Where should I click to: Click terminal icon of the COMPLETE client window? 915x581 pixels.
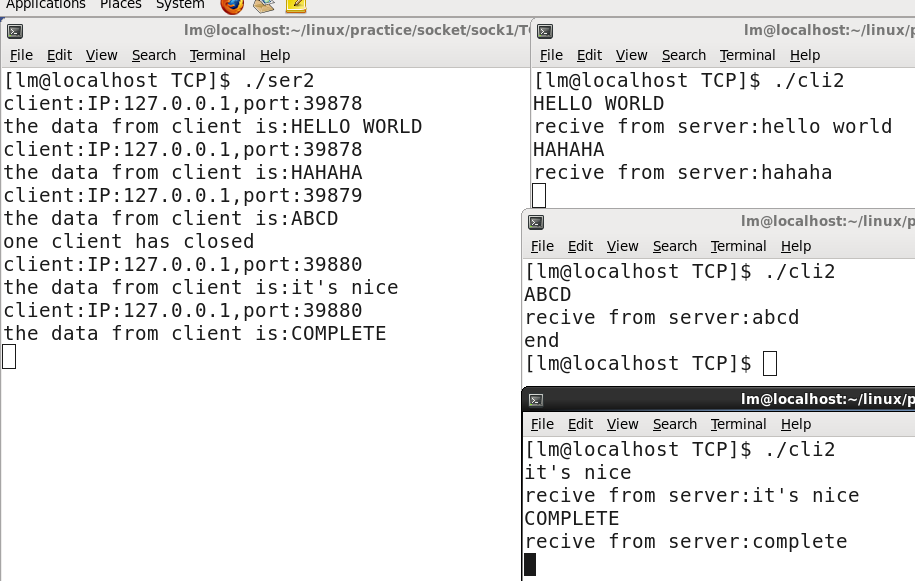pos(536,400)
